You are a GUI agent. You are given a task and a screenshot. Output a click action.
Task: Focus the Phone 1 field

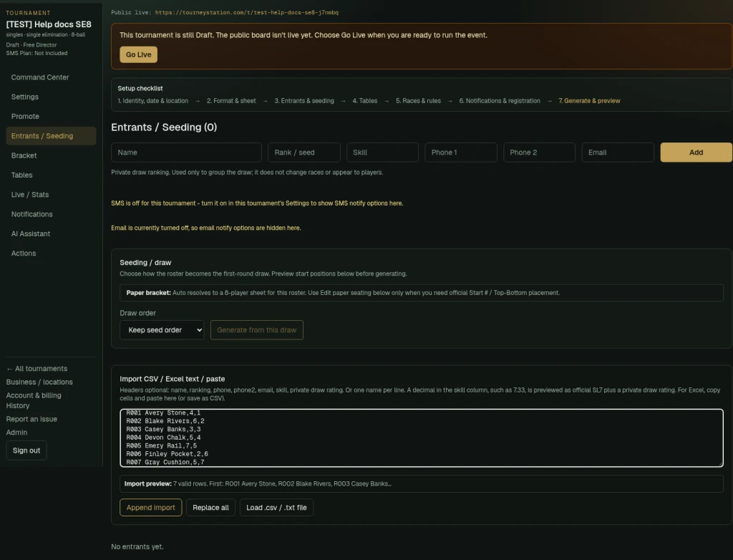(x=460, y=153)
